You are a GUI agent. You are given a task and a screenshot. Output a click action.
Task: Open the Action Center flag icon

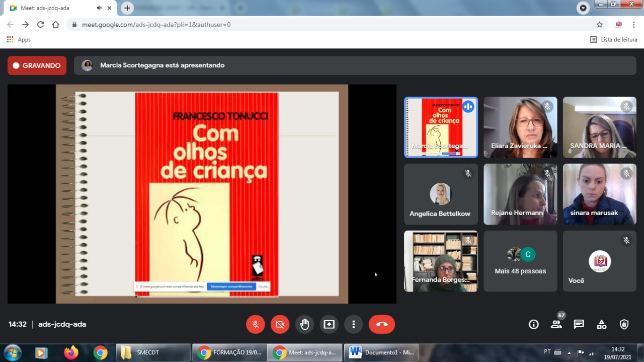click(x=581, y=352)
